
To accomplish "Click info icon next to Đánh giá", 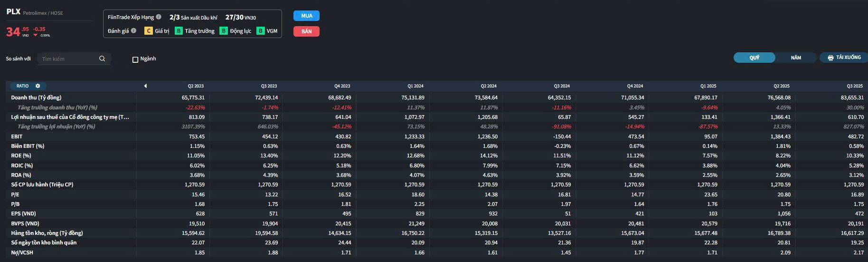I will coord(133,31).
